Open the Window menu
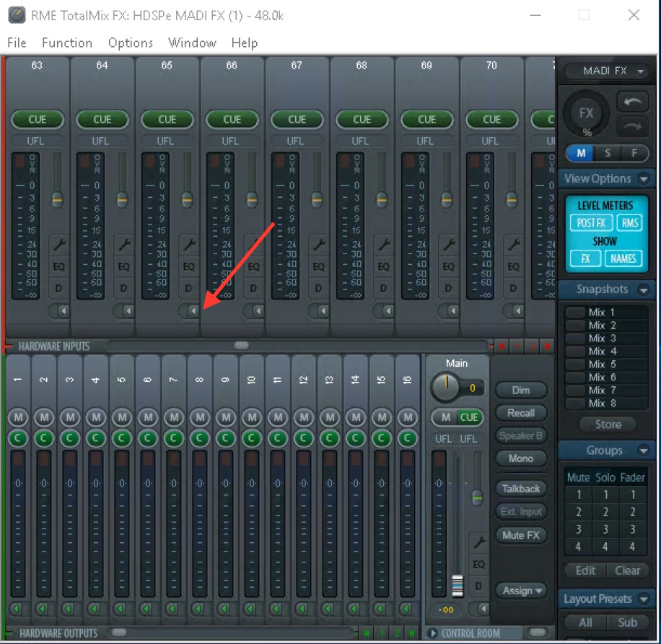661x644 pixels. click(x=192, y=43)
